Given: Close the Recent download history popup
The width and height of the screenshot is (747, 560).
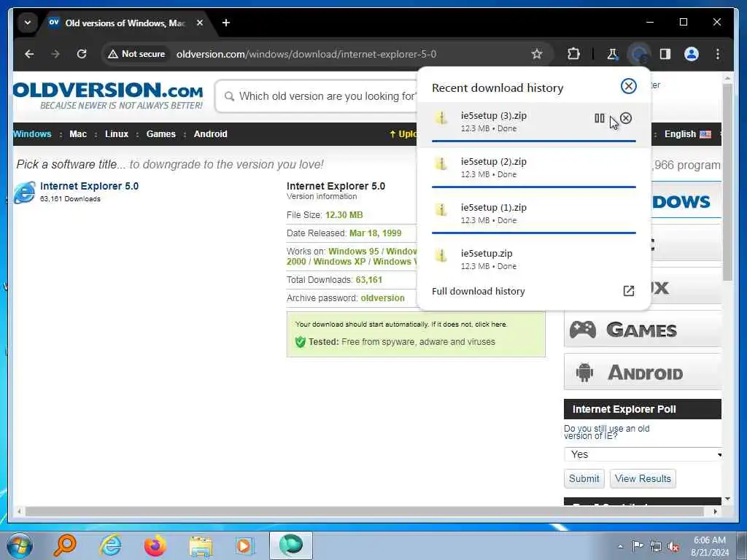Looking at the screenshot, I should [628, 86].
